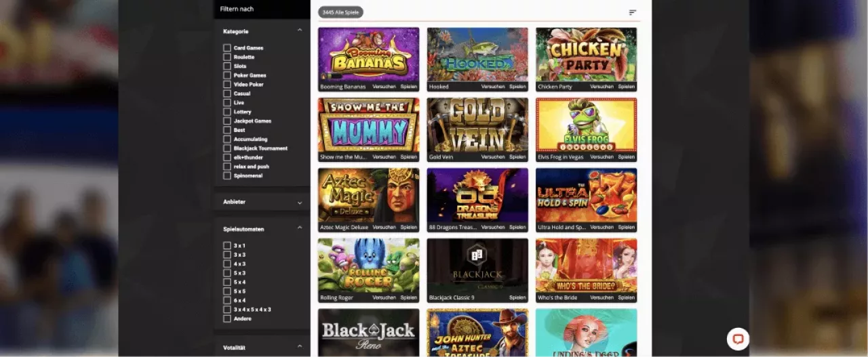Try Gold Vein via Versuchen link

point(493,157)
